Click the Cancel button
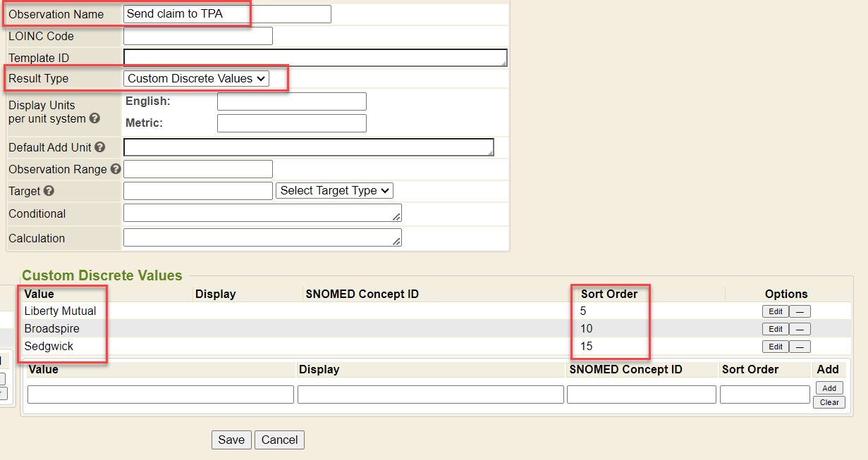Viewport: 868px width, 460px height. [x=279, y=440]
